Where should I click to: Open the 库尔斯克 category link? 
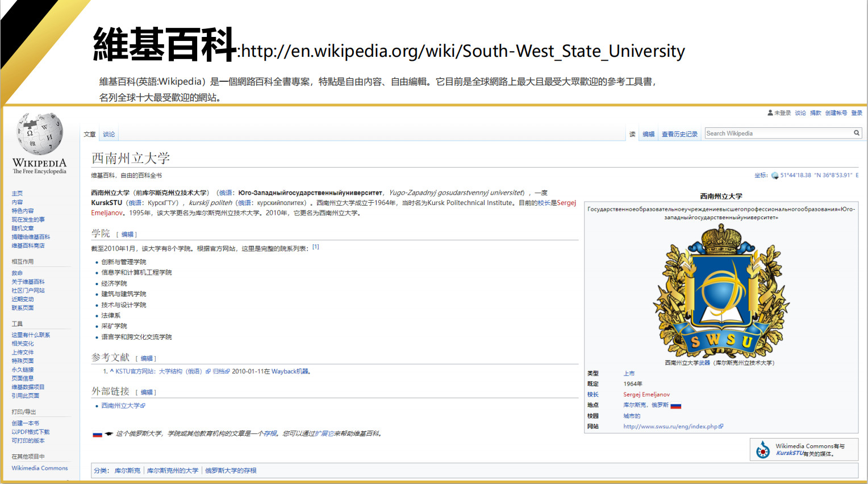coord(127,471)
